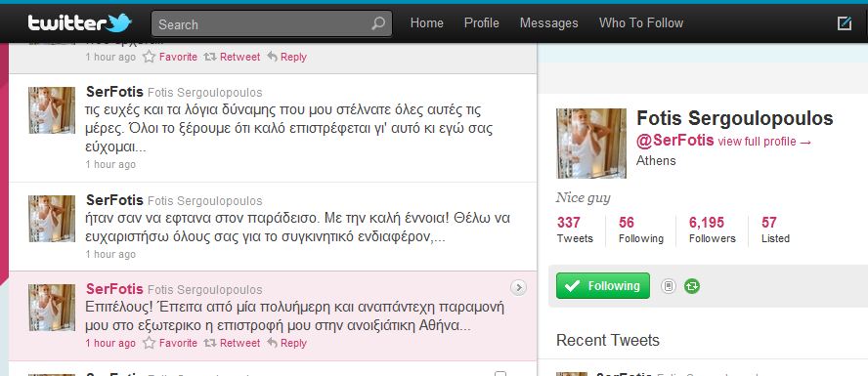The height and width of the screenshot is (376, 868).
Task: Open details arrow on the Επιτέλους tweet
Action: 518,287
